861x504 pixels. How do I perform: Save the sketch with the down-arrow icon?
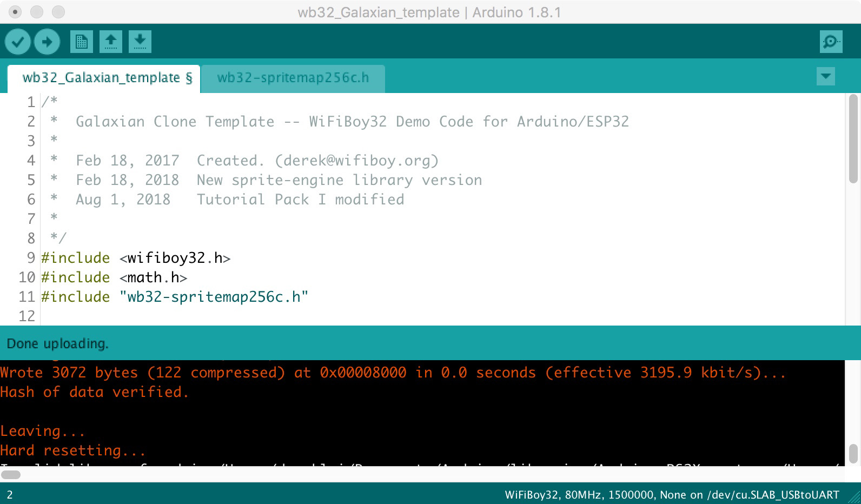click(x=140, y=42)
